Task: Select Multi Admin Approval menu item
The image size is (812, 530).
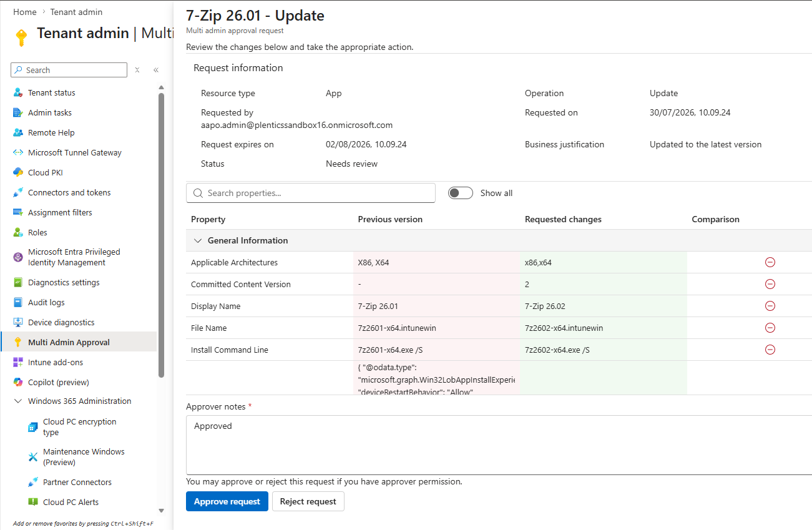Action: pos(78,342)
